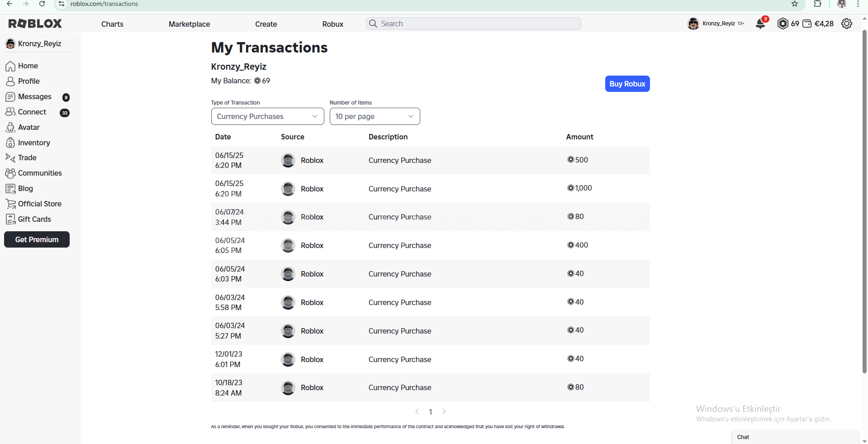Open Create tab
Screen dimensions: 868x444
[x=266, y=24]
